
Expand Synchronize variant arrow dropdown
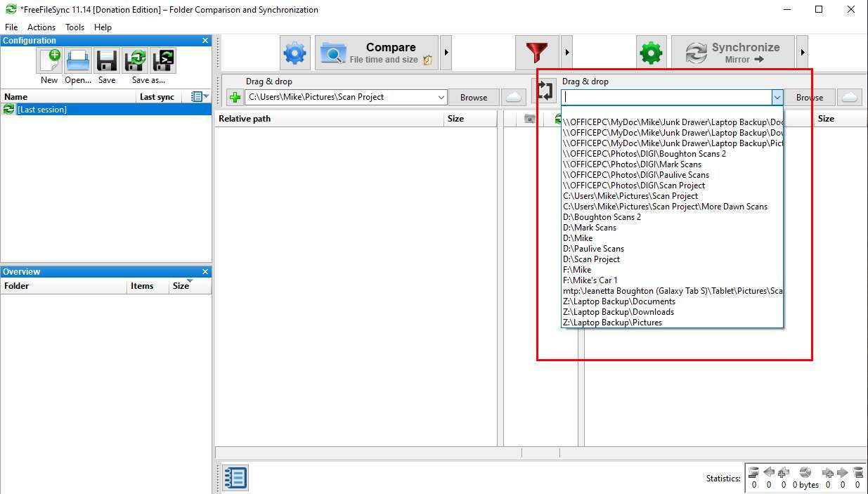pos(803,53)
